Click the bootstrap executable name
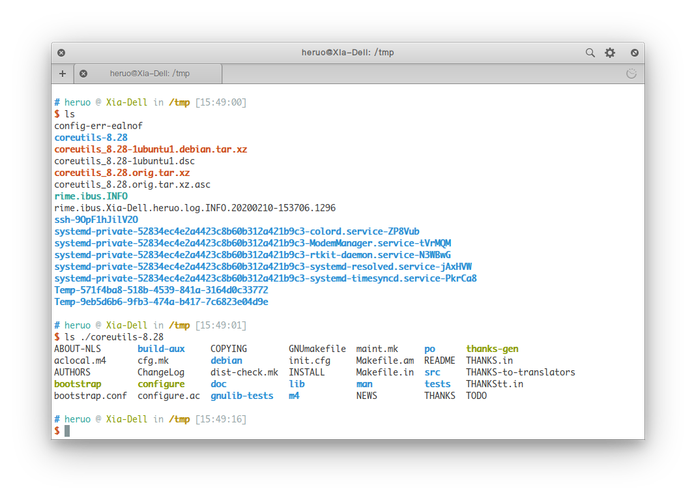The height and width of the screenshot is (500, 696). tap(77, 384)
